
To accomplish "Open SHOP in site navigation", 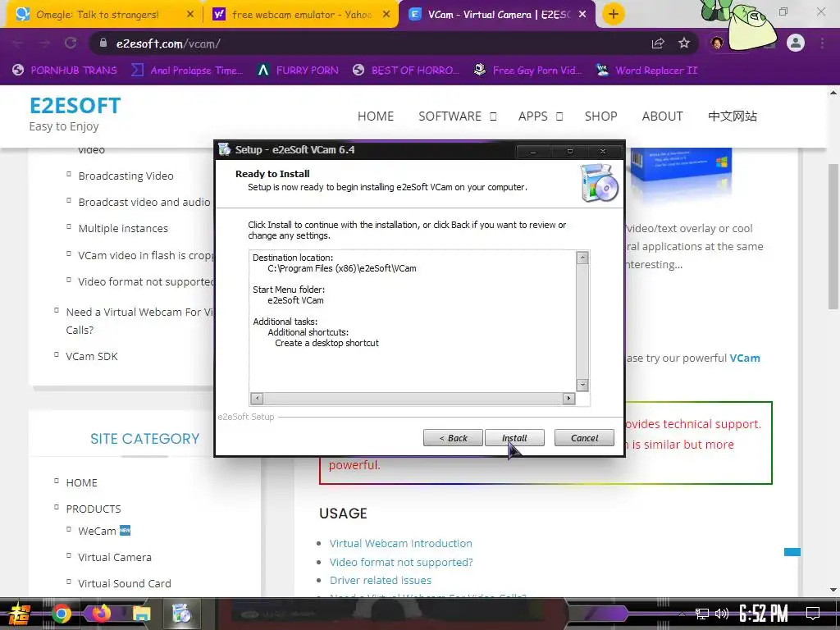I will (600, 116).
